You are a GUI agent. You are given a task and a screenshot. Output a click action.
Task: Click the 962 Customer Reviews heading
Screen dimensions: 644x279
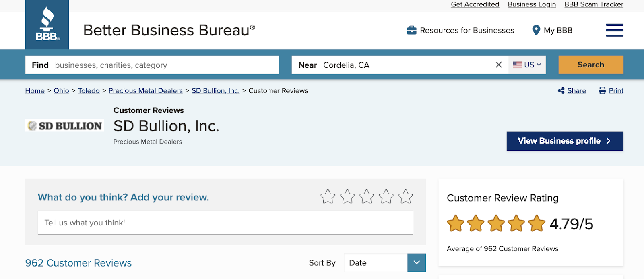pos(78,263)
